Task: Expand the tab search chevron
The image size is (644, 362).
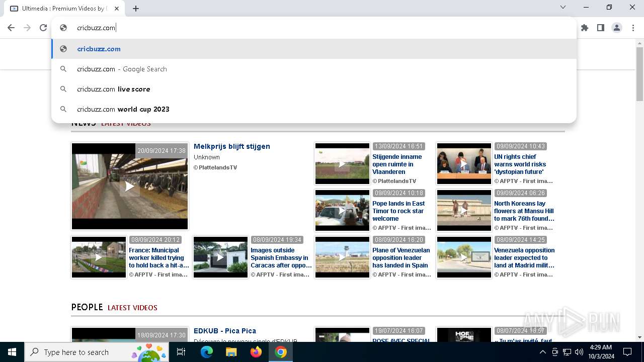Action: coord(563,7)
